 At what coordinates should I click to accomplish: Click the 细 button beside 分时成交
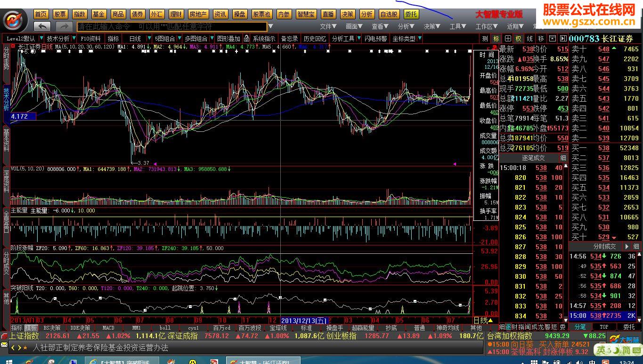tap(635, 246)
